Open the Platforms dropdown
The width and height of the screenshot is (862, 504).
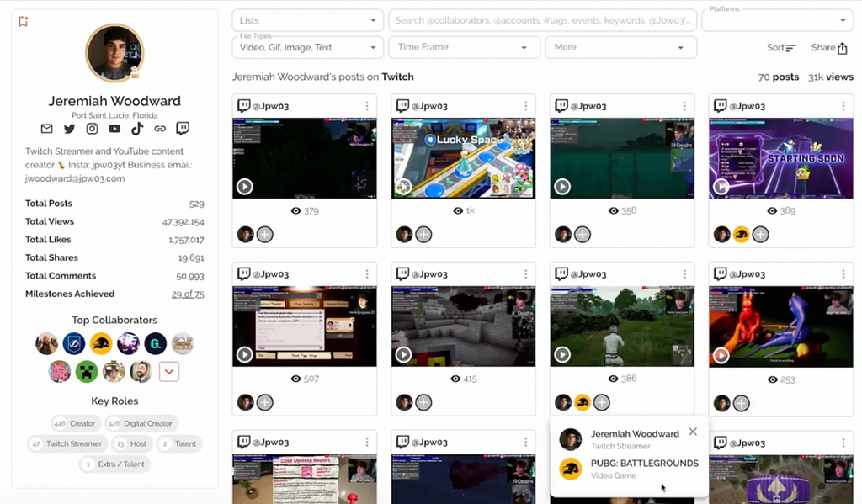tap(777, 20)
